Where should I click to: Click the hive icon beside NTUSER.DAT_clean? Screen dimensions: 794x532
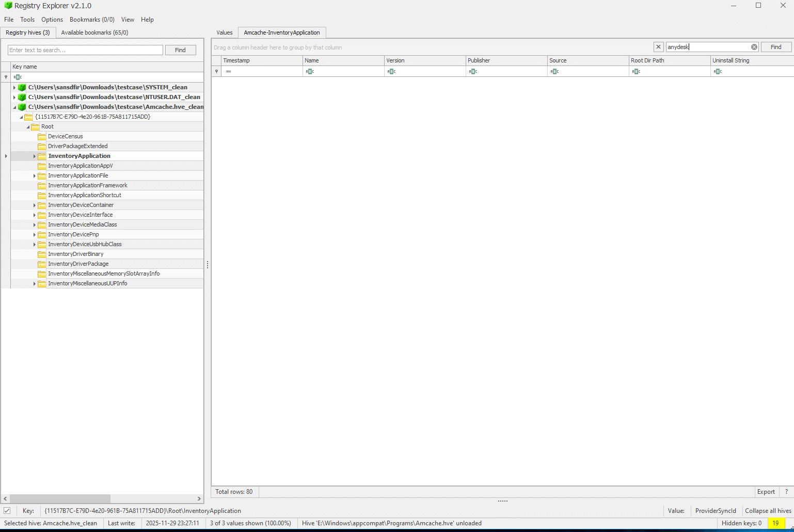(x=21, y=97)
